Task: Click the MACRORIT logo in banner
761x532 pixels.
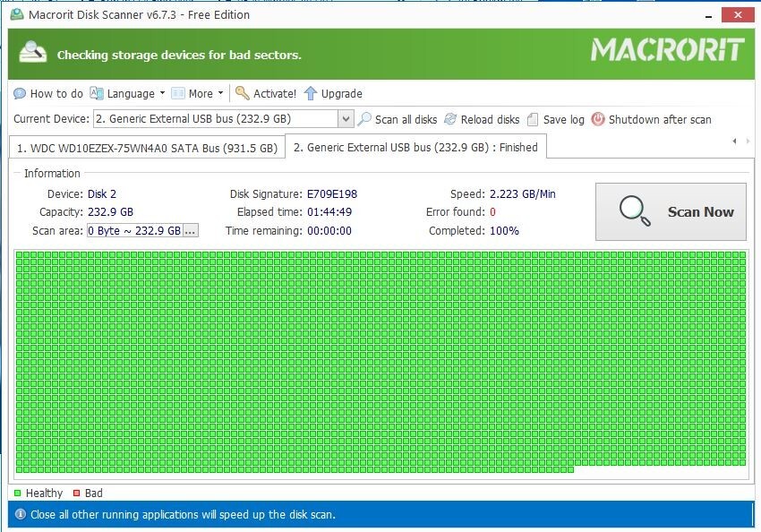Action: tap(667, 49)
